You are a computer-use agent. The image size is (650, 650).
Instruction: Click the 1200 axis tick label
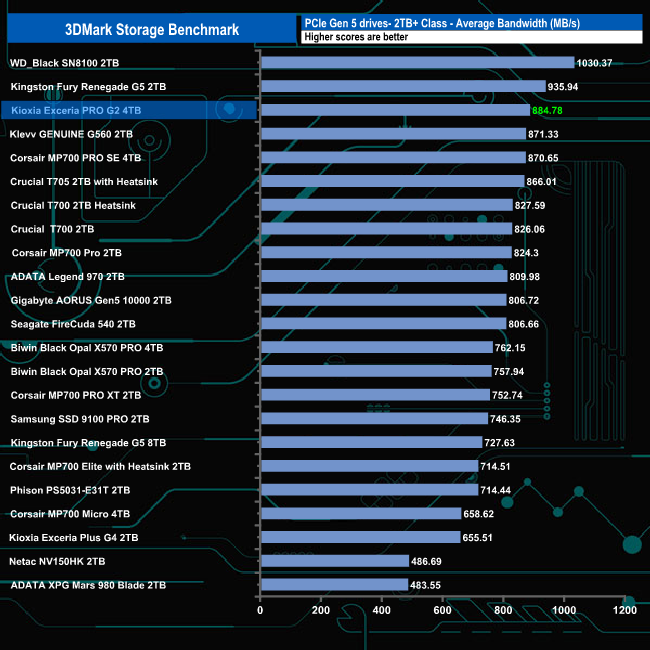point(625,611)
